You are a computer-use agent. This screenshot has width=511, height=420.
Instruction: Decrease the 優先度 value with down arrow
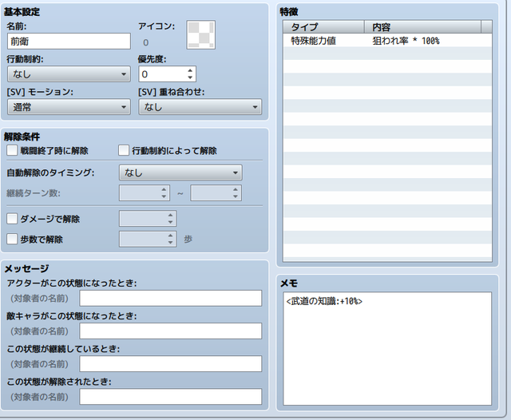click(x=190, y=77)
